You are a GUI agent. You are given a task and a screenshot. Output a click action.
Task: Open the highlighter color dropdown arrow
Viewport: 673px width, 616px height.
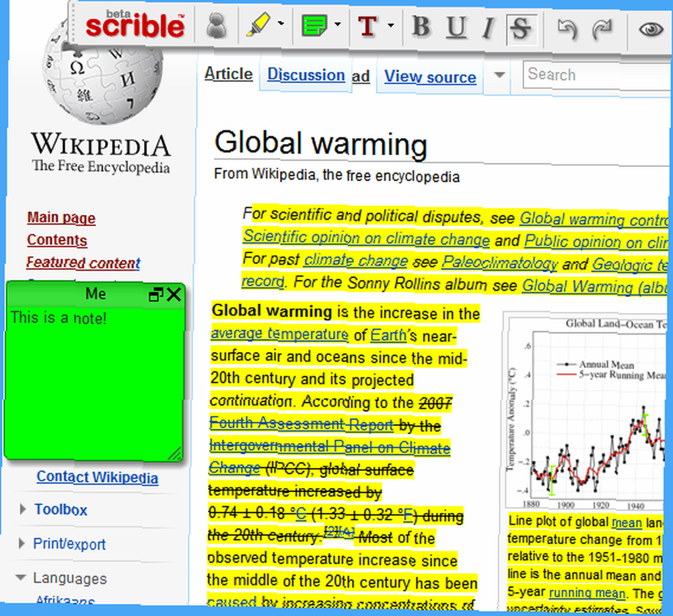(x=281, y=24)
